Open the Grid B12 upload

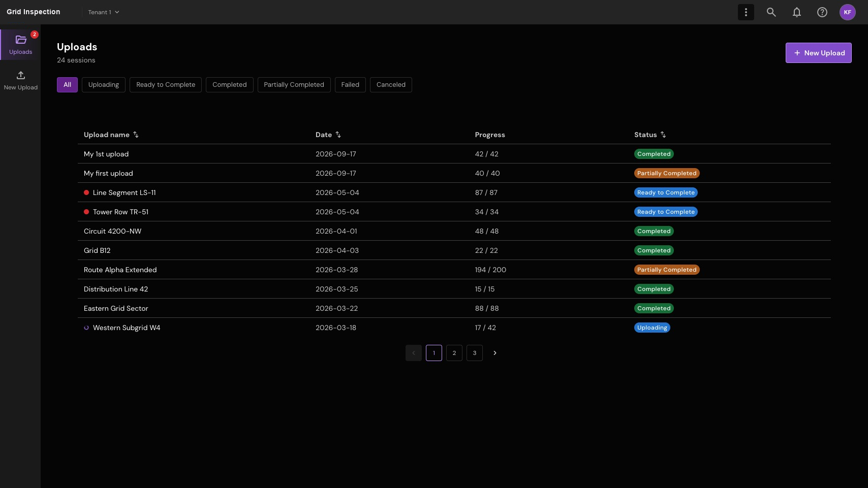pos(454,250)
